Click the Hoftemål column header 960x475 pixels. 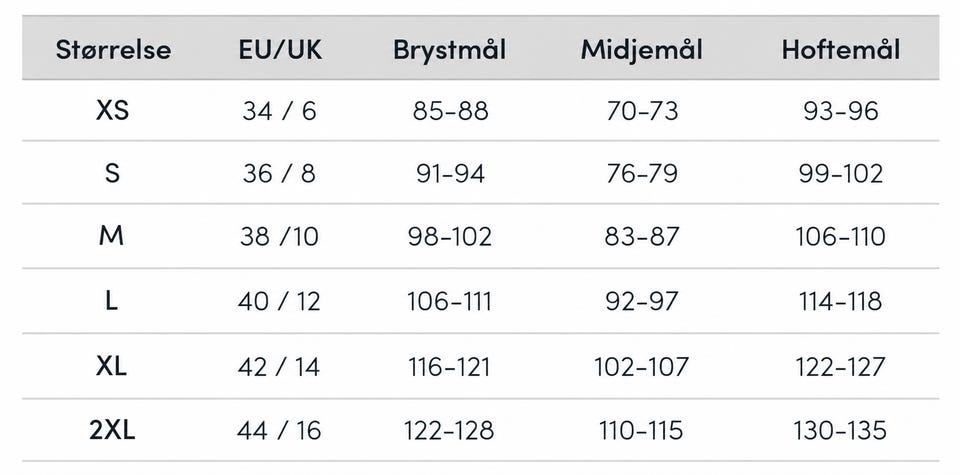(841, 50)
